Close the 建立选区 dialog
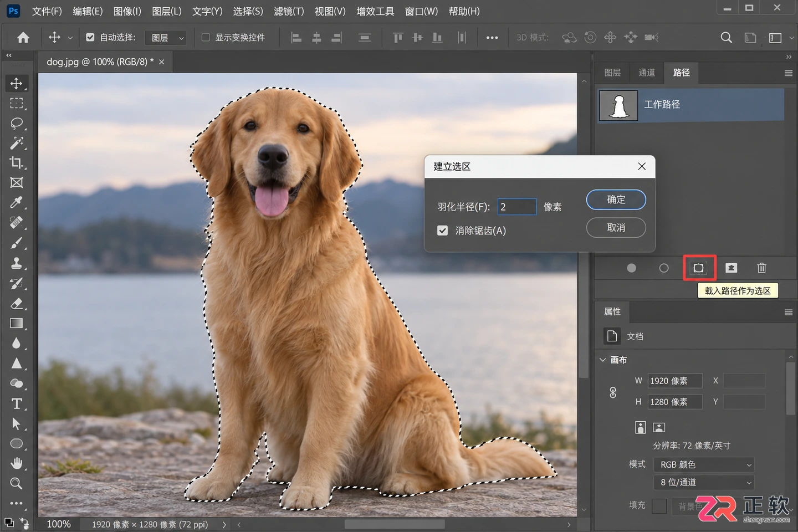 (642, 166)
